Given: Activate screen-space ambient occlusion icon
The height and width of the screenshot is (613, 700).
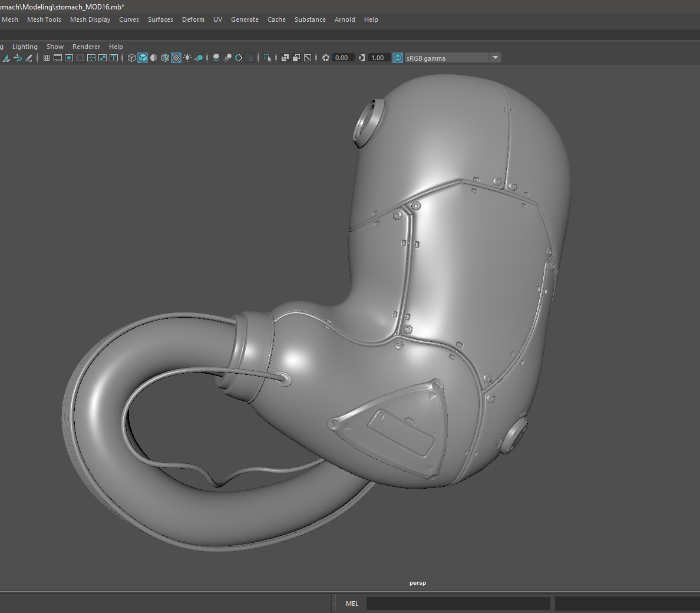Looking at the screenshot, I should [228, 57].
